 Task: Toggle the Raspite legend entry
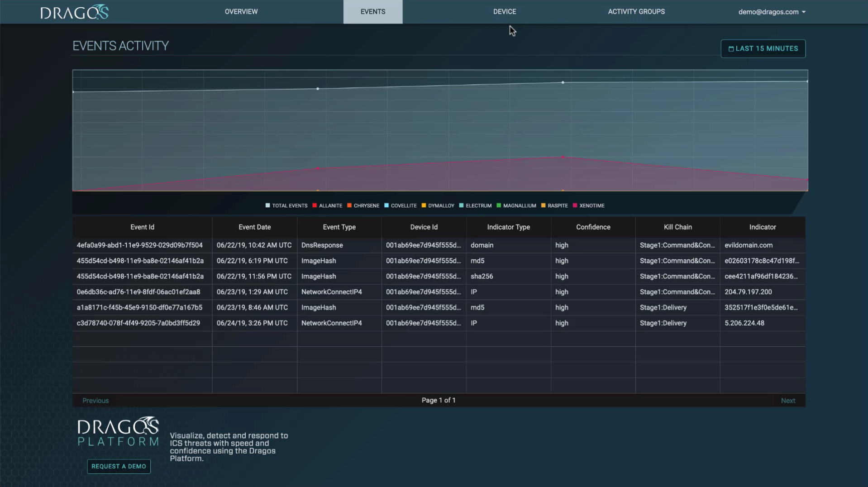[x=554, y=205]
